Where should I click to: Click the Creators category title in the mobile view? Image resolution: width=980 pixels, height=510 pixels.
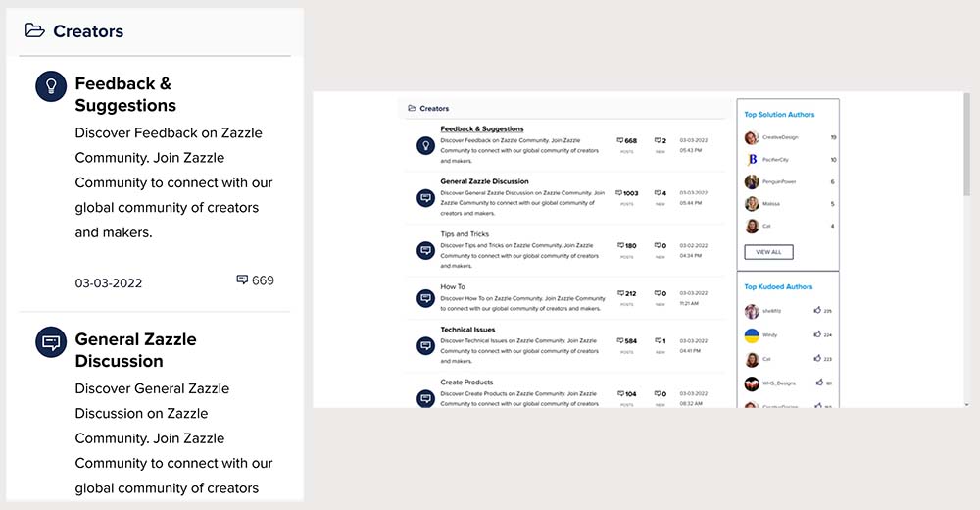click(x=88, y=31)
